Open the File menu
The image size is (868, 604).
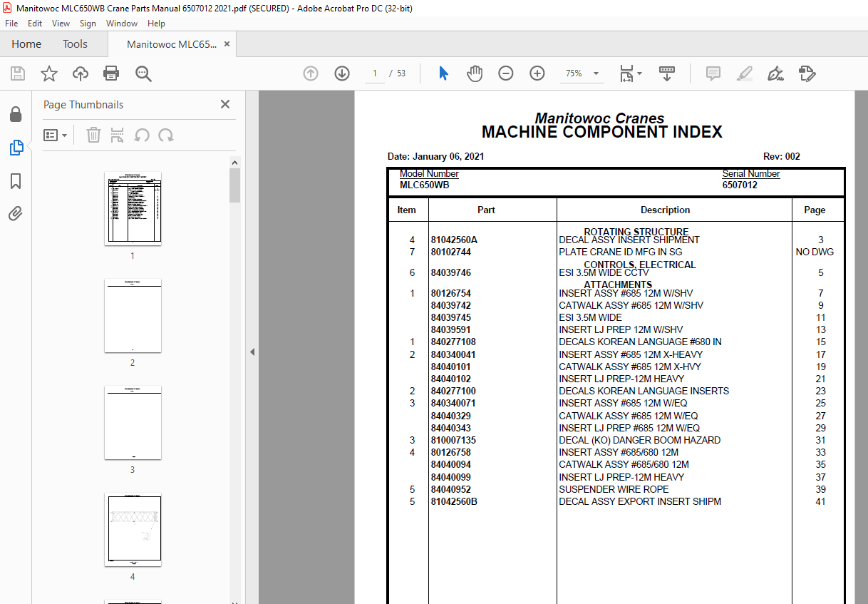11,24
